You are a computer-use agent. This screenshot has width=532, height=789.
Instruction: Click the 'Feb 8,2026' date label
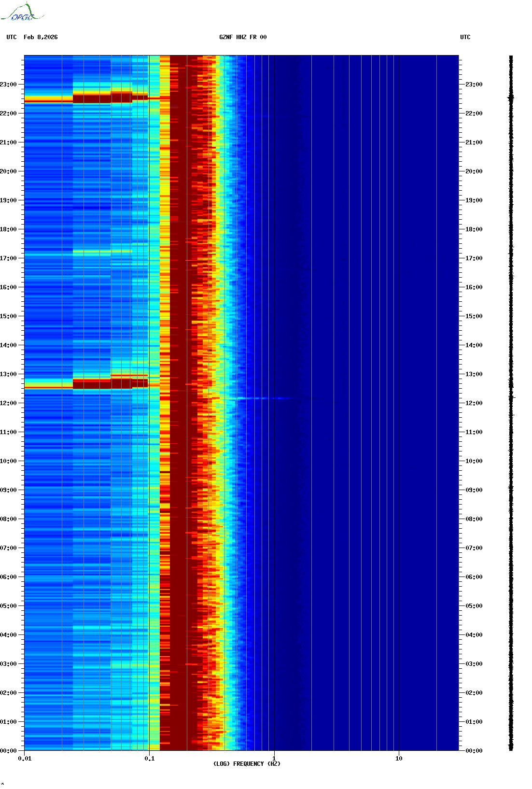point(41,37)
